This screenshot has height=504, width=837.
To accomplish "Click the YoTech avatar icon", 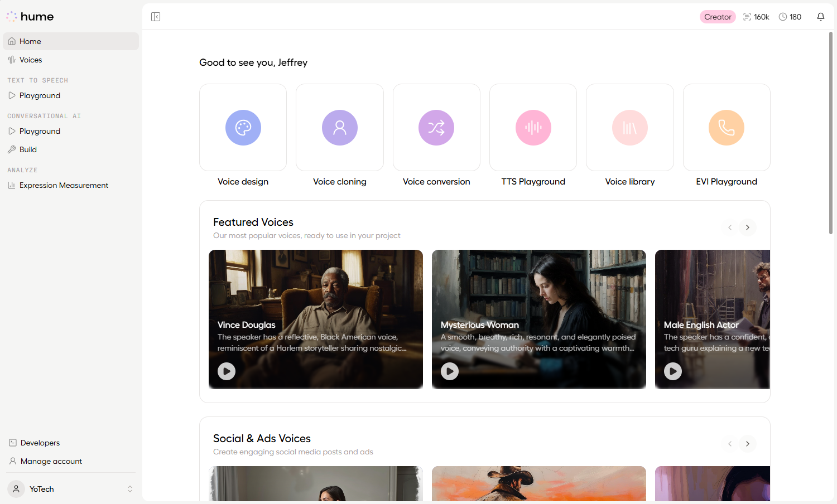I will click(x=16, y=489).
